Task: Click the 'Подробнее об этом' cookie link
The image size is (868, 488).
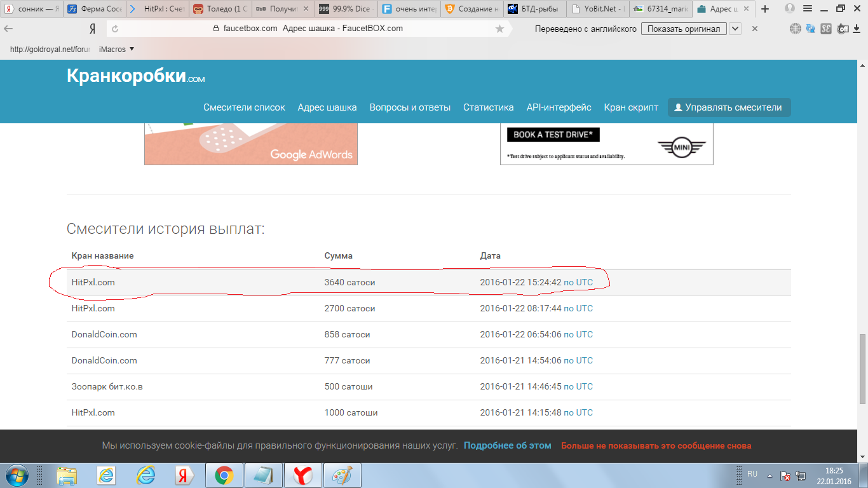Action: point(508,445)
